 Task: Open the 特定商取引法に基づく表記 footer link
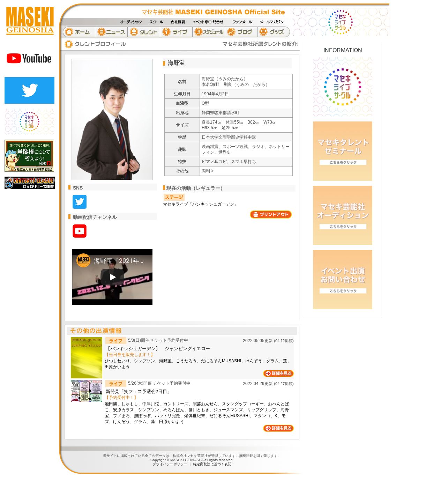212,464
